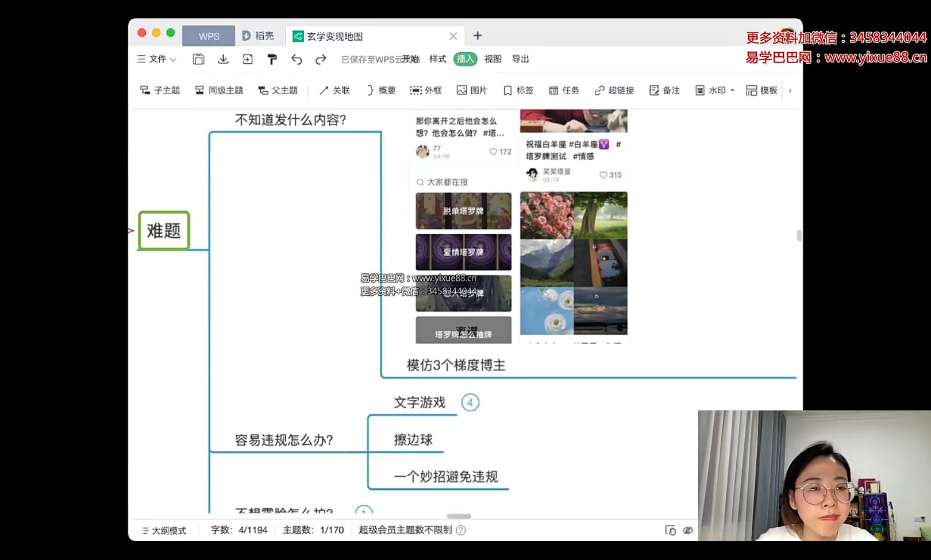The width and height of the screenshot is (931, 560).
Task: Switch to the 视图 menu tab
Action: point(494,59)
